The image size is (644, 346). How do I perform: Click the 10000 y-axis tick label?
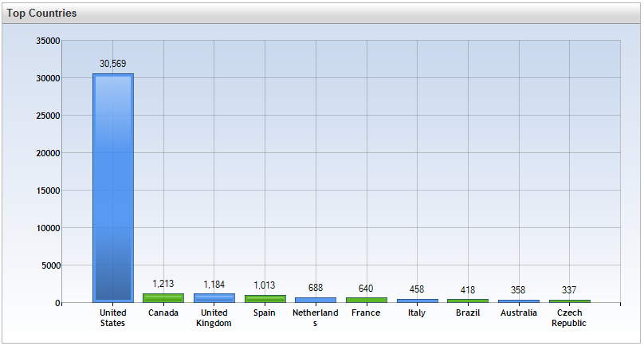tap(48, 228)
